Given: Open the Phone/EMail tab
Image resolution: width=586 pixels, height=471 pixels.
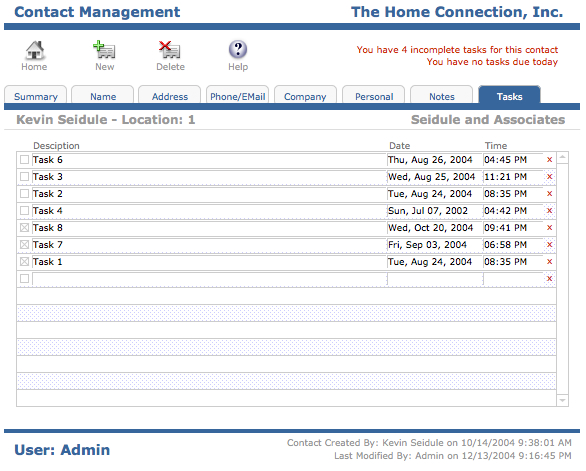Looking at the screenshot, I should pos(237,96).
